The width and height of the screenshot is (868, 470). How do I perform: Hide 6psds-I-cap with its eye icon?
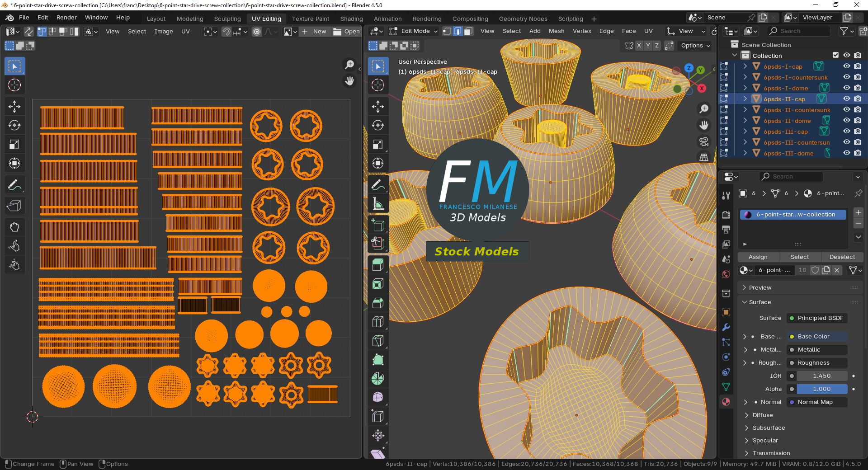coord(847,66)
